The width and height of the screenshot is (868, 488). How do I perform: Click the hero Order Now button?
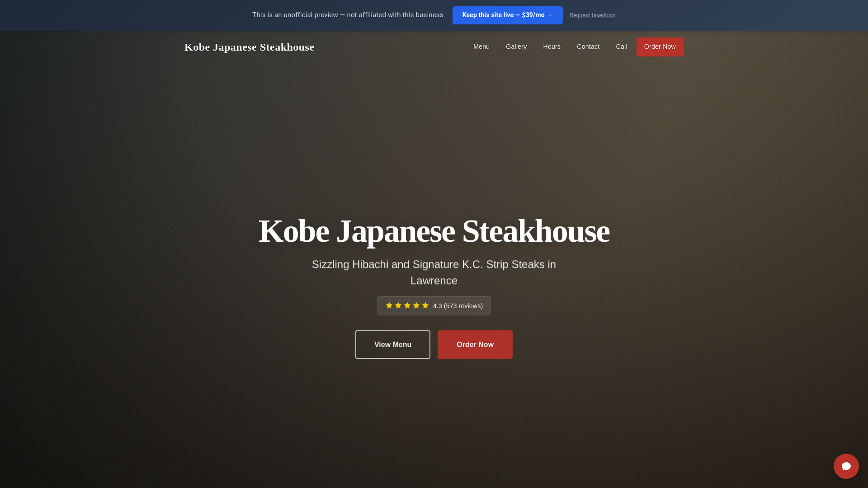(x=475, y=344)
